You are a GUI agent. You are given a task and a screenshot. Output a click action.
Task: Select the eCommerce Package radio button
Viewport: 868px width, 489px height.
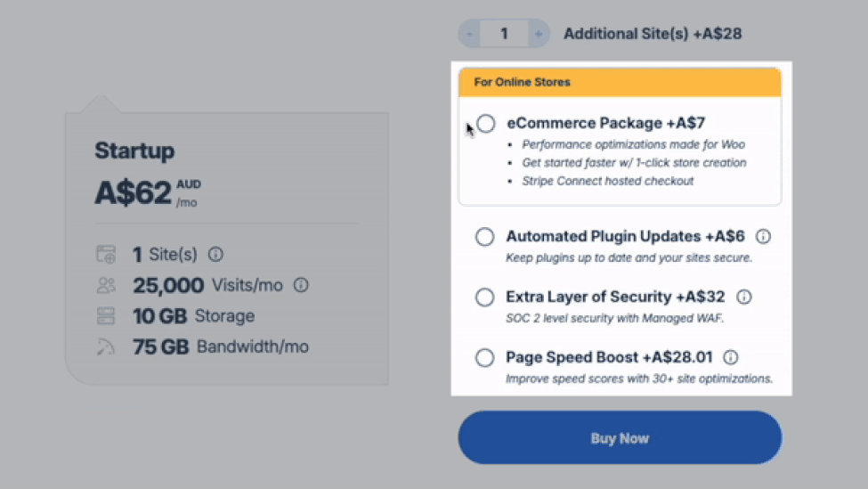(486, 124)
